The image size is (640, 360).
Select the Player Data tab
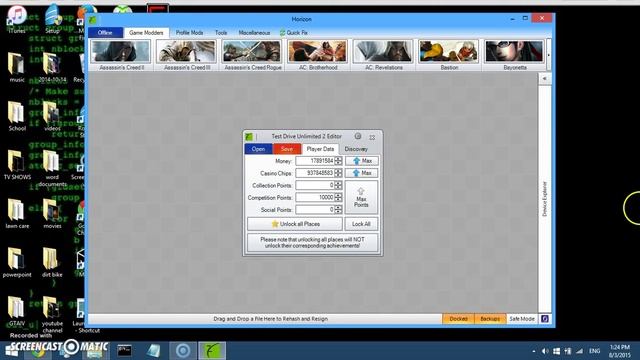pyautogui.click(x=320, y=149)
